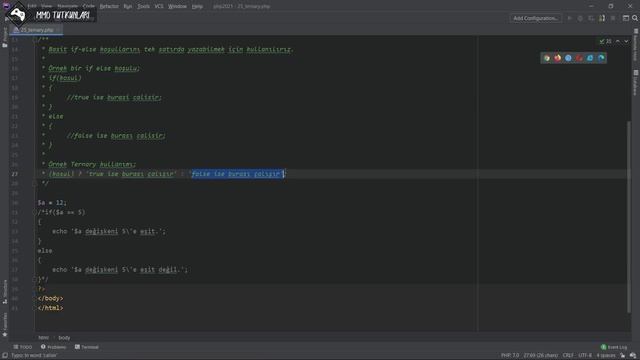Open PHP 7.0 language level selector
This screenshot has height=360, width=640.
[510, 356]
